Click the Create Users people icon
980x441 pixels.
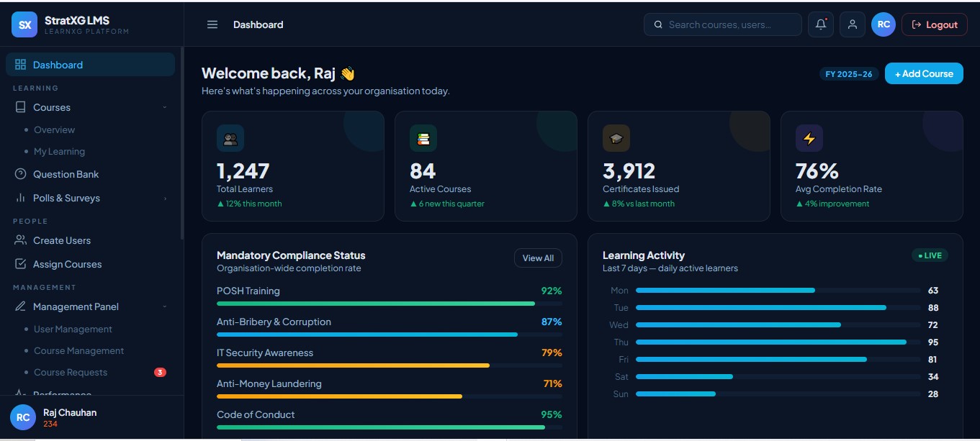tap(20, 240)
